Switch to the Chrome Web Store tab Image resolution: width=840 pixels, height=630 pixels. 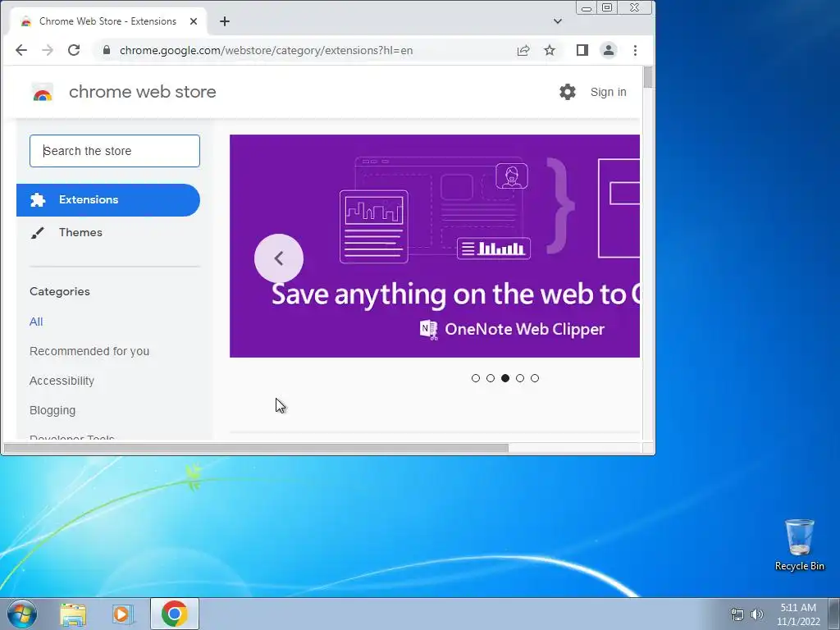(108, 21)
